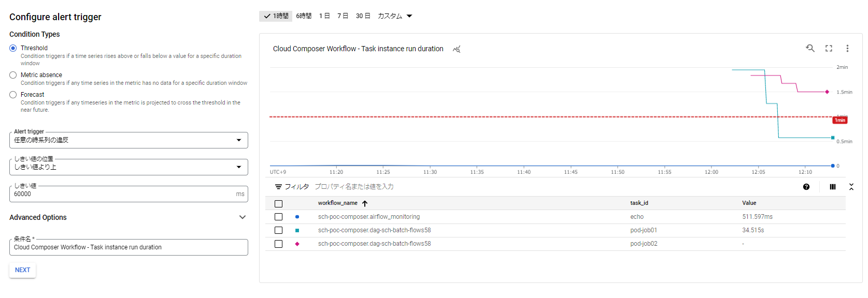Image resolution: width=868 pixels, height=298 pixels.
Task: Open the カスタム time range menu
Action: pos(395,16)
